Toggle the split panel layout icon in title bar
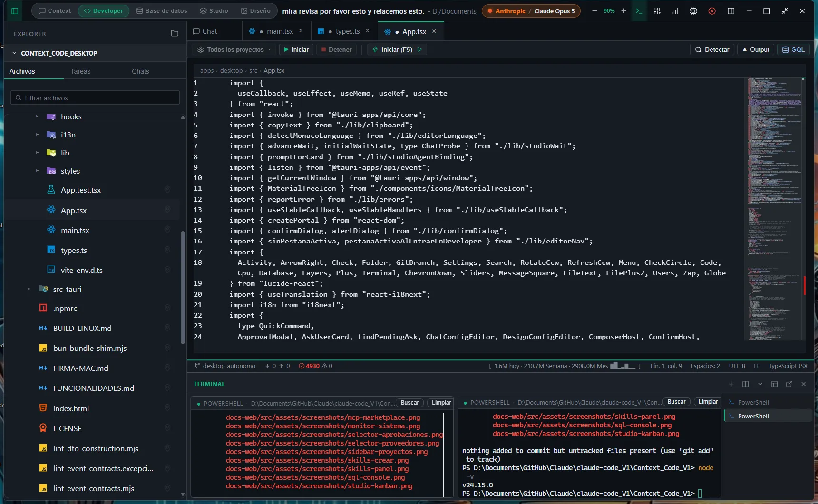Image resolution: width=818 pixels, height=504 pixels. [731, 11]
